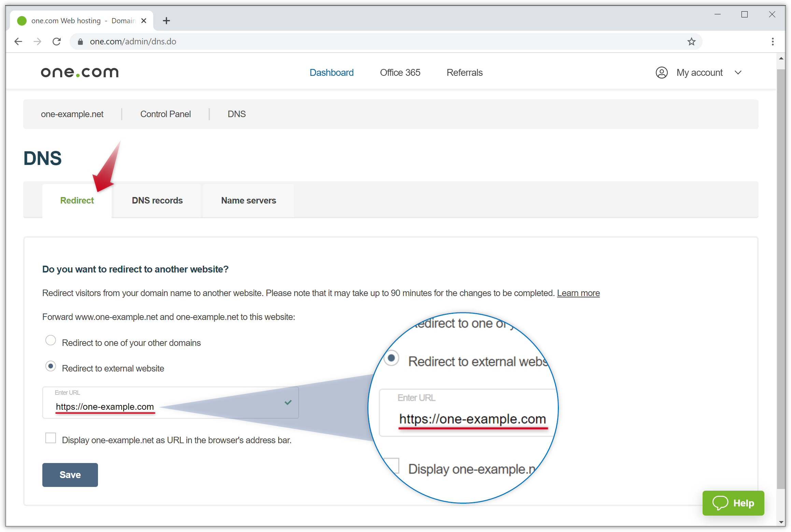Image resolution: width=791 pixels, height=532 pixels.
Task: Click the Save button
Action: coord(71,474)
